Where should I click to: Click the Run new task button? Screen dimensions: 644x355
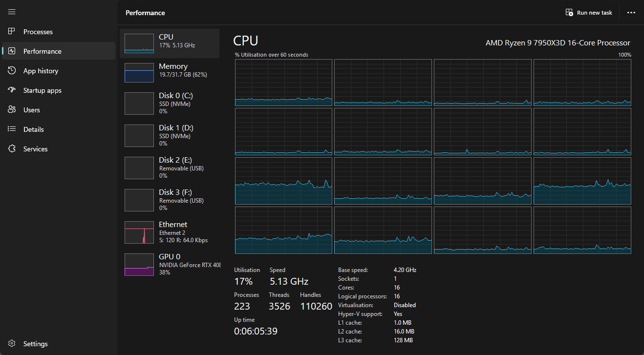click(x=589, y=13)
